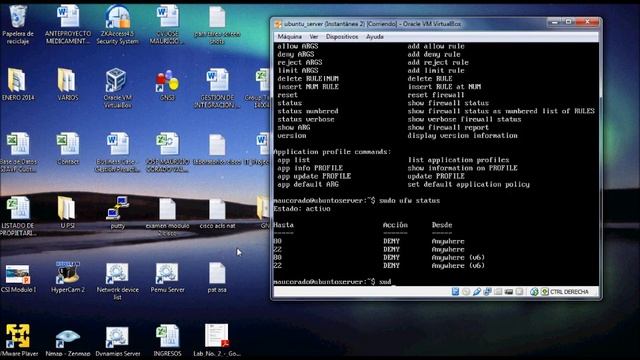This screenshot has width=640, height=360.
Task: Click the CTRL DERECHA host key label
Action: click(569, 292)
